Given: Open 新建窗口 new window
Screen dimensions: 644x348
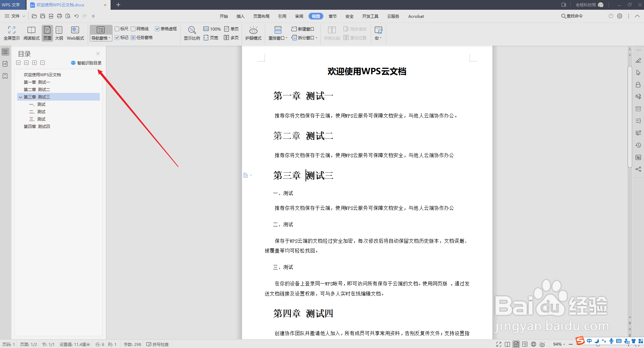Looking at the screenshot, I should 303,29.
